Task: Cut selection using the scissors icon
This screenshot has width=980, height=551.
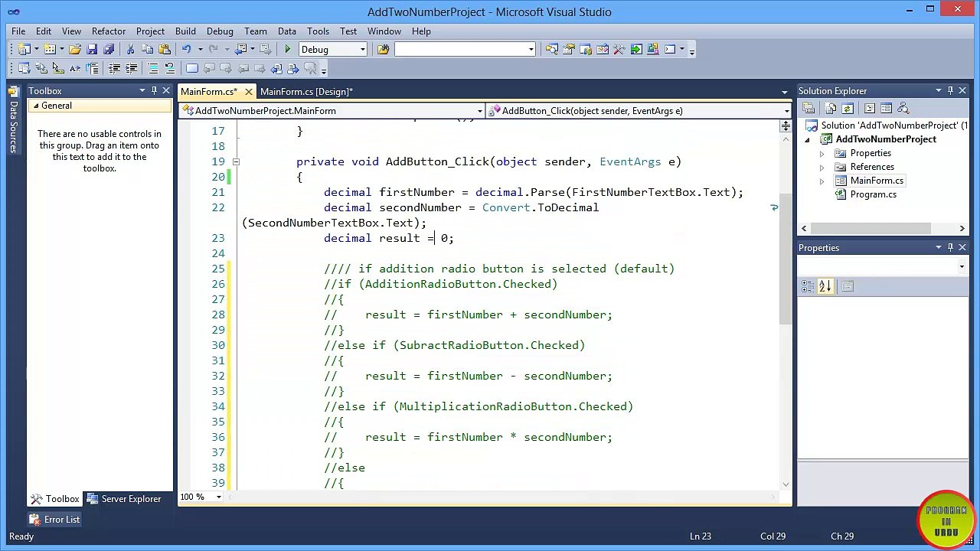Action: [x=130, y=49]
